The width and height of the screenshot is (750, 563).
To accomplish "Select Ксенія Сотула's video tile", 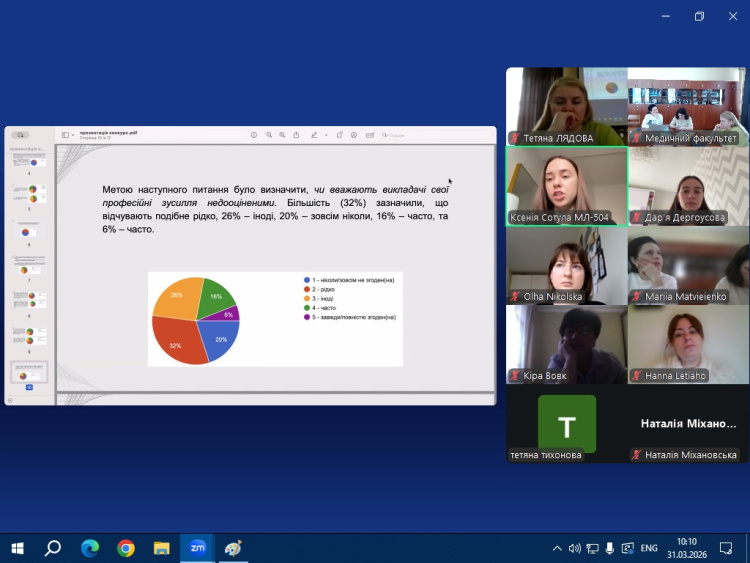I will pyautogui.click(x=566, y=186).
